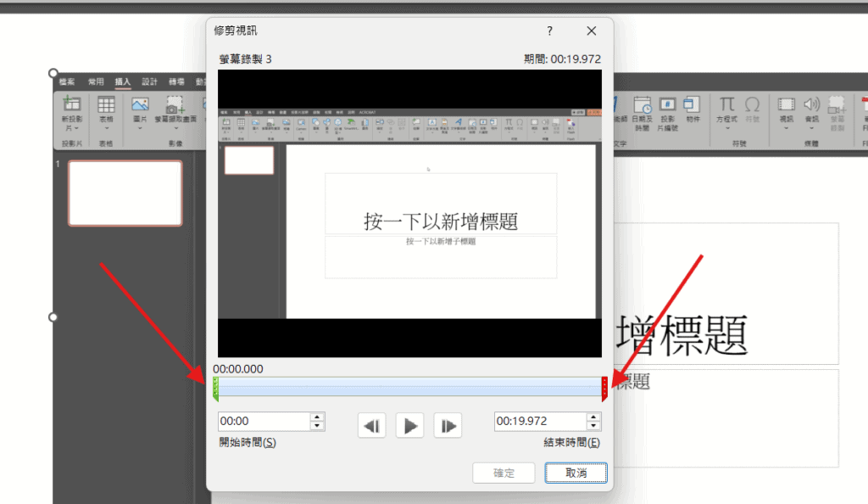Increase start time with up arrow
Image resolution: width=868 pixels, height=504 pixels.
[318, 417]
